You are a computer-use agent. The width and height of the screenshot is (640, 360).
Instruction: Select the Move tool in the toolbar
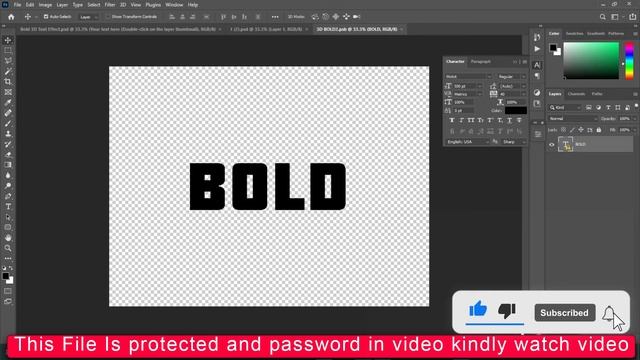(8, 40)
